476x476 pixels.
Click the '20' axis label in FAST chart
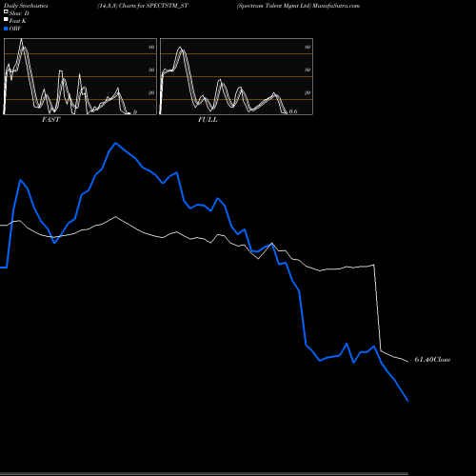[x=151, y=92]
